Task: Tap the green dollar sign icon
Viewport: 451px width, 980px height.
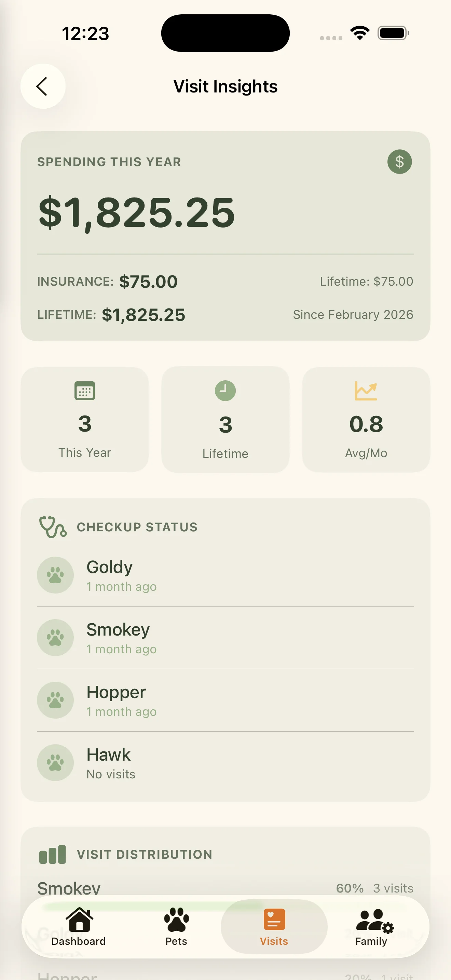Action: (399, 162)
